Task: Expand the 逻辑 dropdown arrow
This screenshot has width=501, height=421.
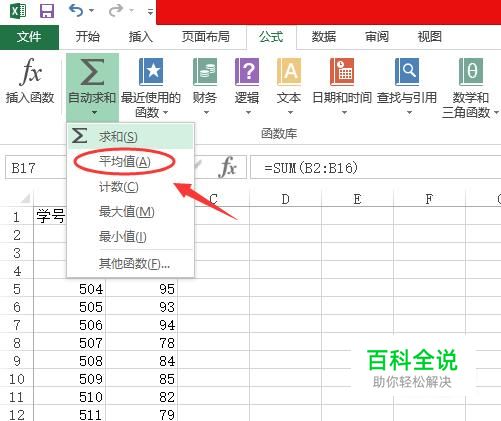Action: click(x=248, y=113)
